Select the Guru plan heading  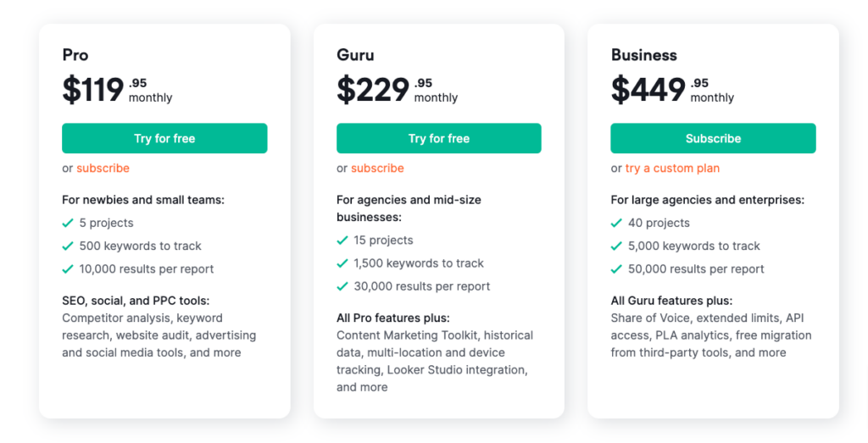coord(355,55)
